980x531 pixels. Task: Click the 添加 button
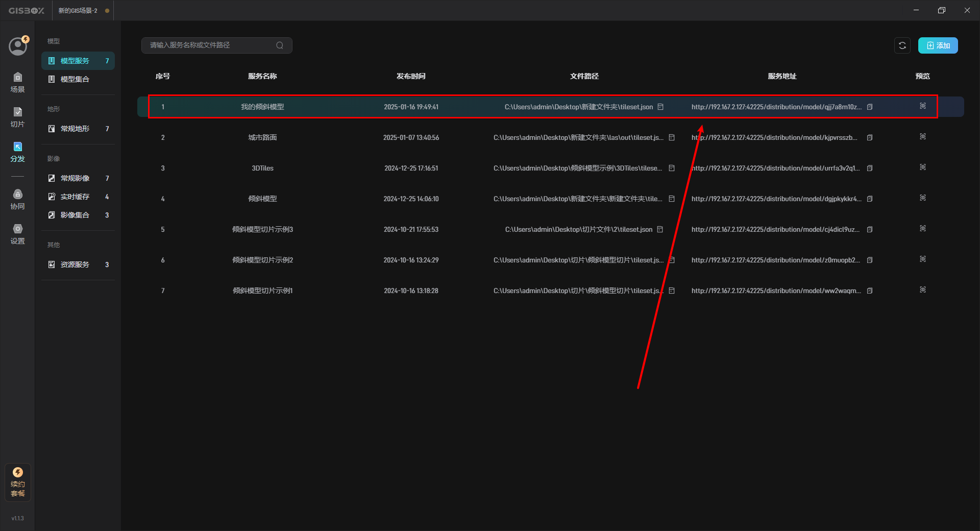(938, 45)
